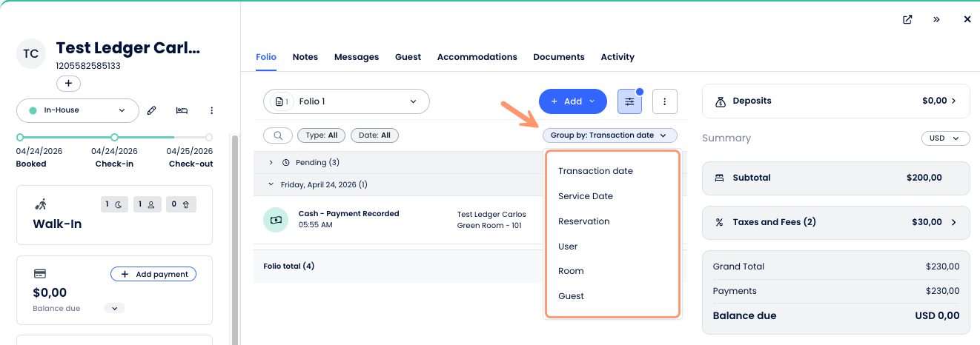Switch to the Guest tab
The image size is (980, 345).
pyautogui.click(x=408, y=57)
